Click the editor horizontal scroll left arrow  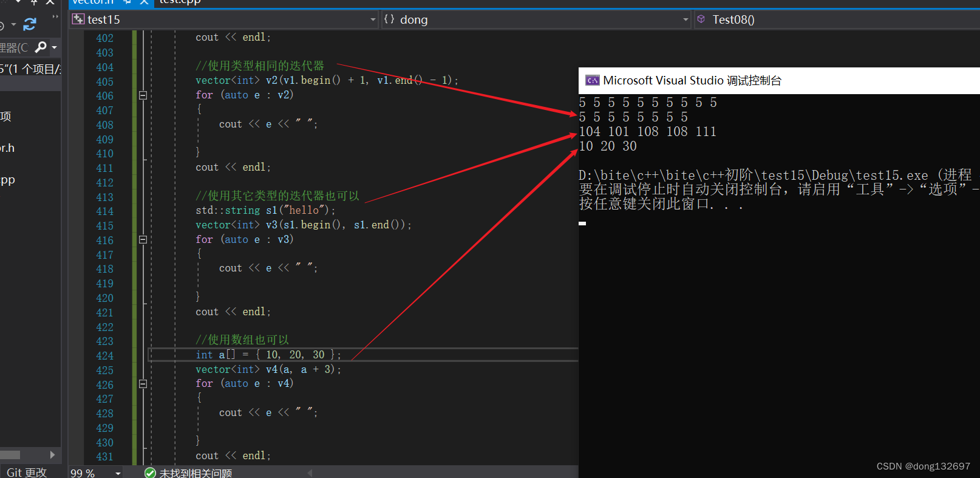pos(310,473)
